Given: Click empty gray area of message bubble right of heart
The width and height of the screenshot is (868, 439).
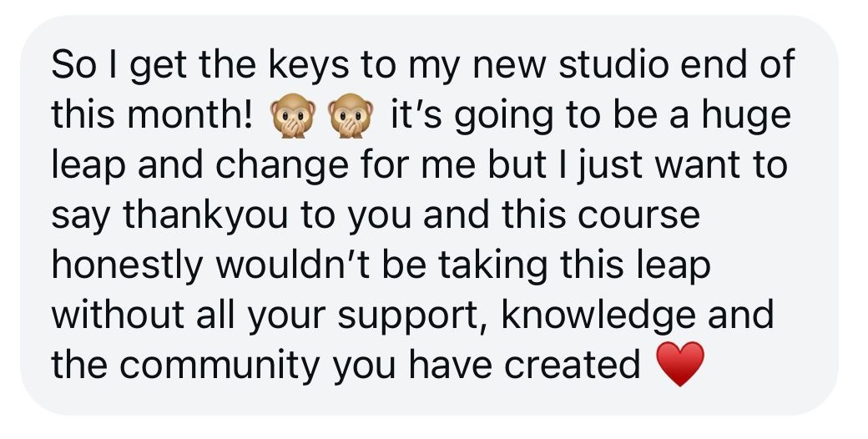Looking at the screenshot, I should click(770, 366).
